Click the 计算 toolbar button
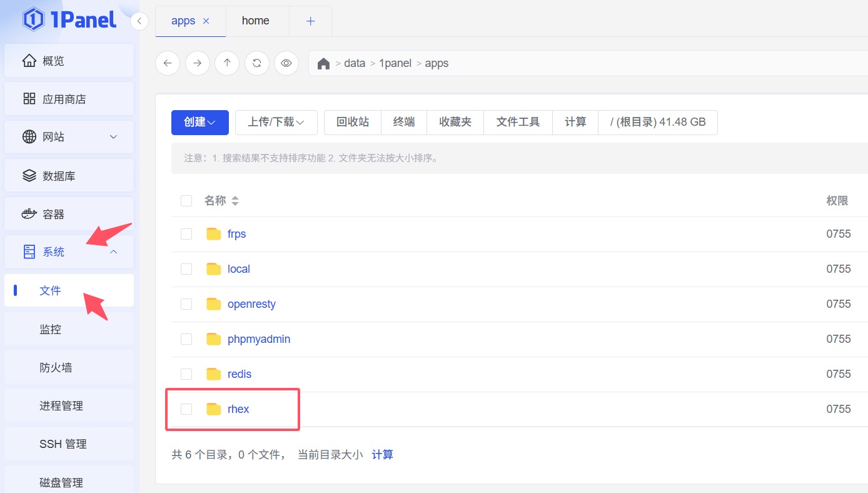Viewport: 868px width, 493px height. click(x=575, y=123)
